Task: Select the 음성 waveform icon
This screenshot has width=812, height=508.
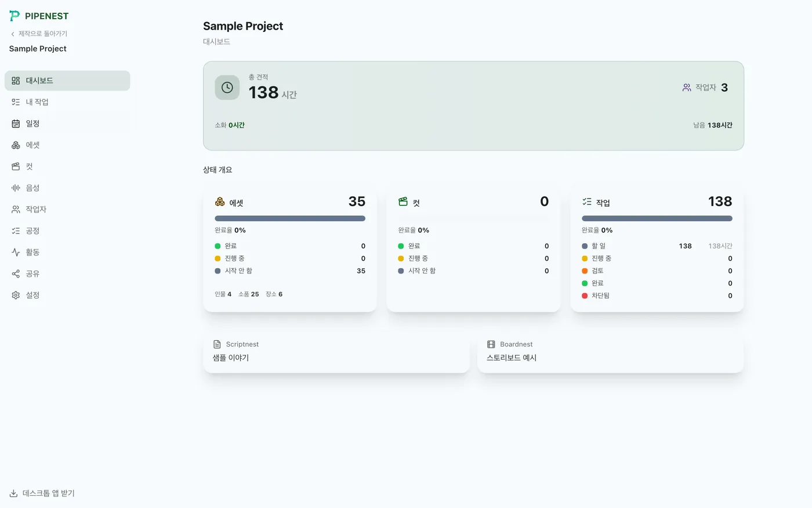Action: point(16,188)
